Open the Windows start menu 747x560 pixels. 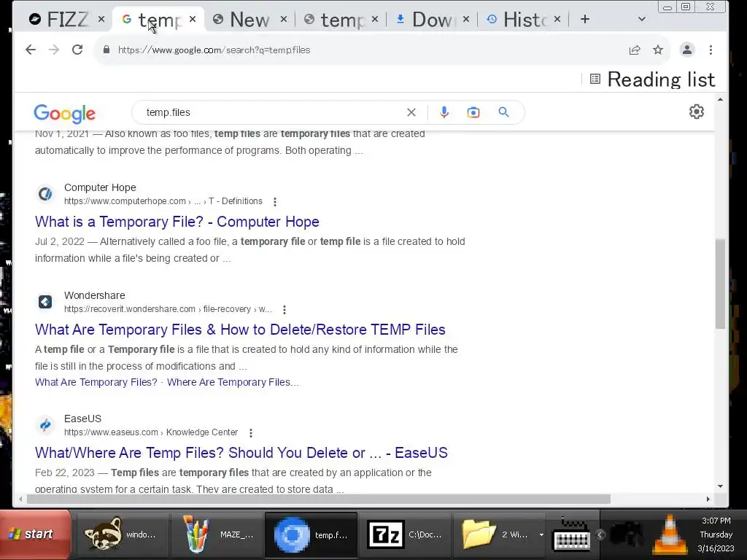pos(35,534)
